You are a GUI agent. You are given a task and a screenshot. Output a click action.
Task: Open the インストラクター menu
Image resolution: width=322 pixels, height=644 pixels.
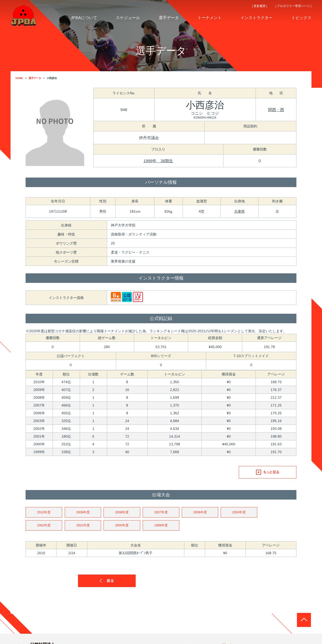257,18
